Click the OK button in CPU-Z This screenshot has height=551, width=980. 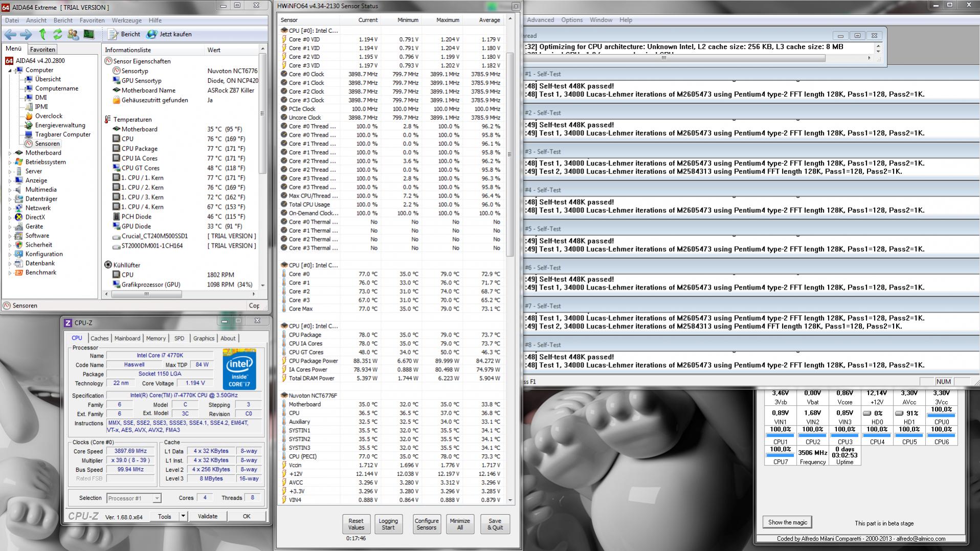(247, 516)
